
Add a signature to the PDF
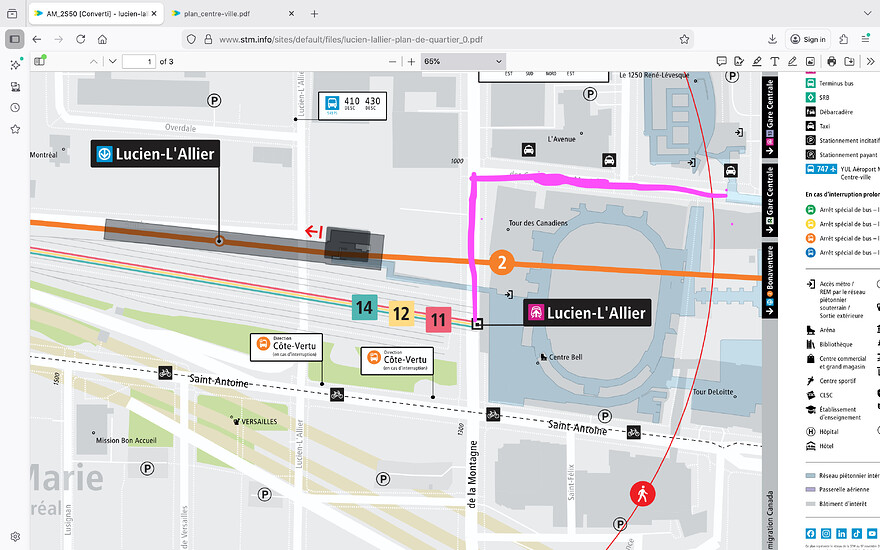[739, 61]
